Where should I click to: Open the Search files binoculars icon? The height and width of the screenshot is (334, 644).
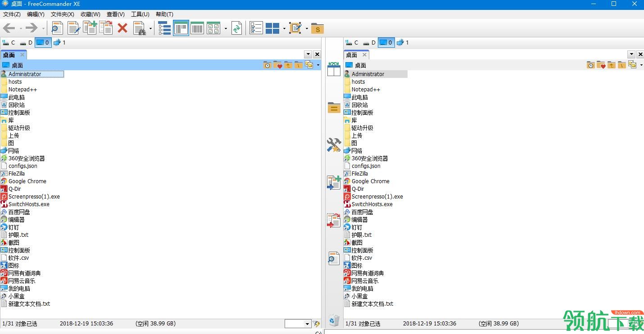pos(140,28)
